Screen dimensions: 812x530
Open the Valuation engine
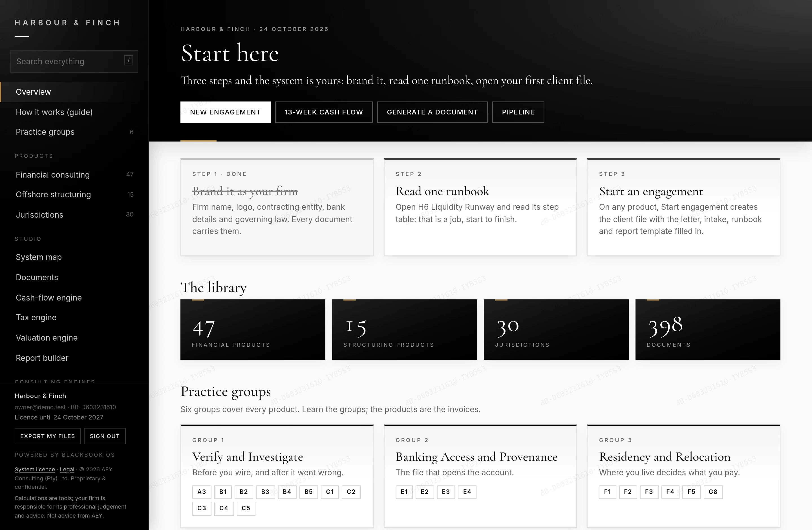(x=74, y=338)
